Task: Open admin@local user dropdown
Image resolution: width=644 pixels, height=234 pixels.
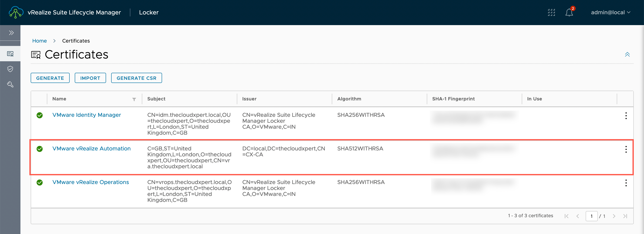Action: (x=610, y=13)
